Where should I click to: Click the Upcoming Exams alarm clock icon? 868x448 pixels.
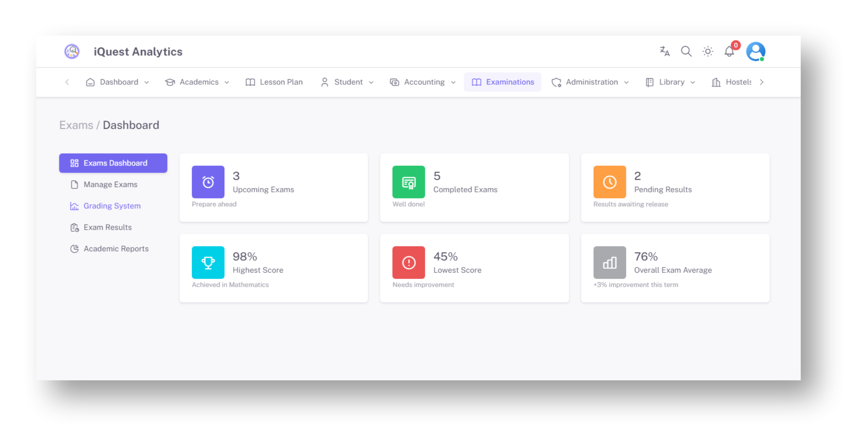208,182
